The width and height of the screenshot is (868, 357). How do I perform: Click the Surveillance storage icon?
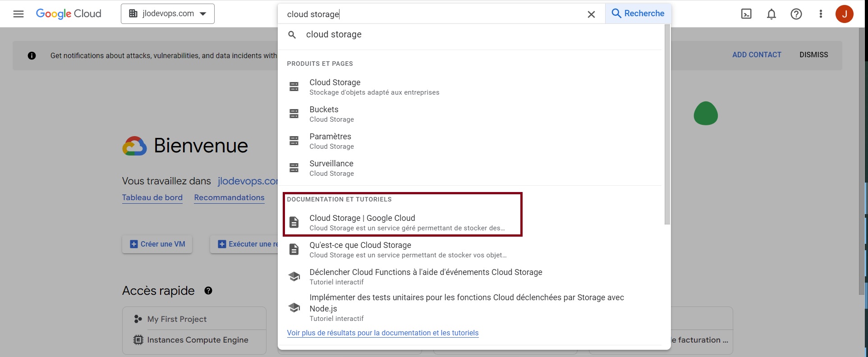(294, 168)
